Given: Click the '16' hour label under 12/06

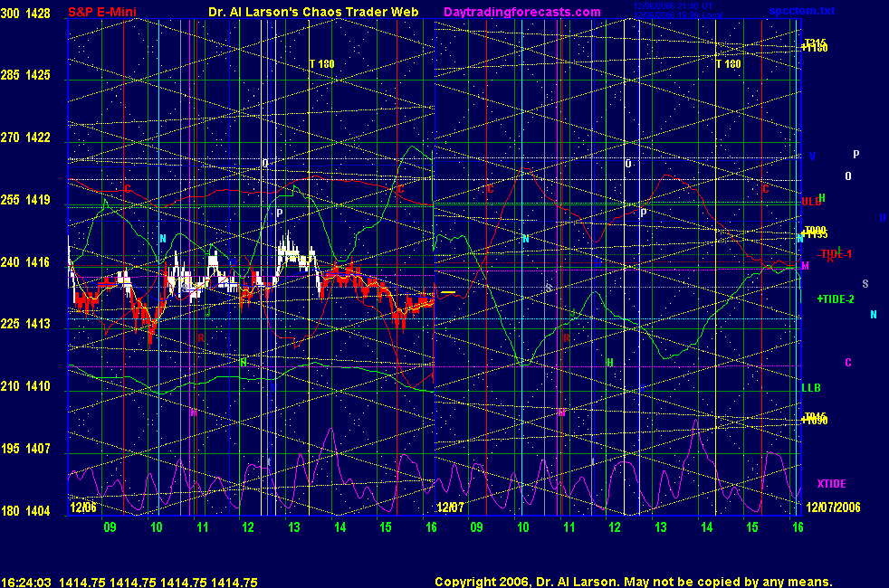Looking at the screenshot, I should pyautogui.click(x=431, y=527).
